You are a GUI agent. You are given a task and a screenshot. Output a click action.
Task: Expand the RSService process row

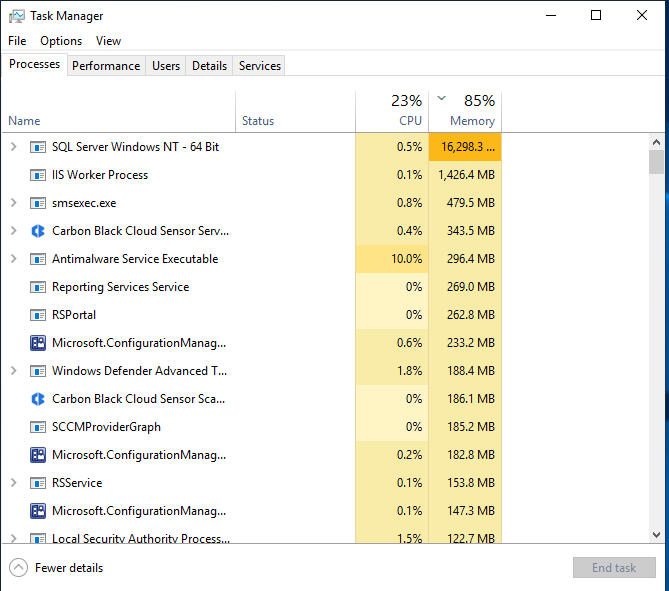14,483
